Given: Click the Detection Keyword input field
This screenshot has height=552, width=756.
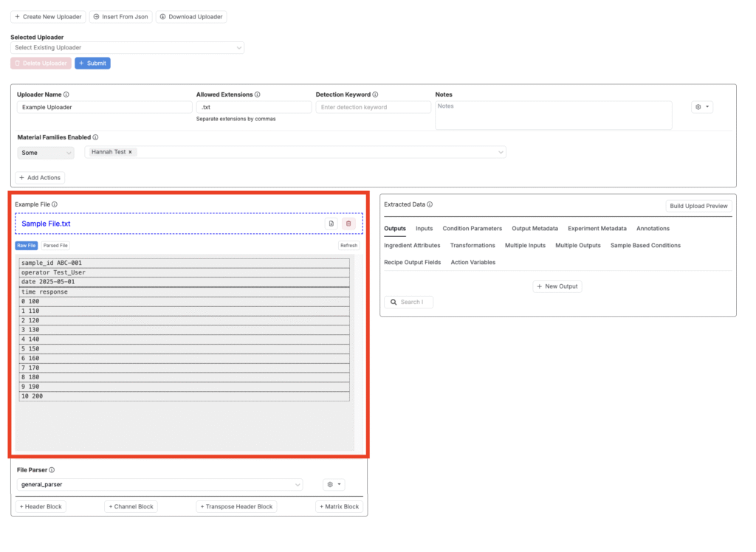Looking at the screenshot, I should 373,107.
